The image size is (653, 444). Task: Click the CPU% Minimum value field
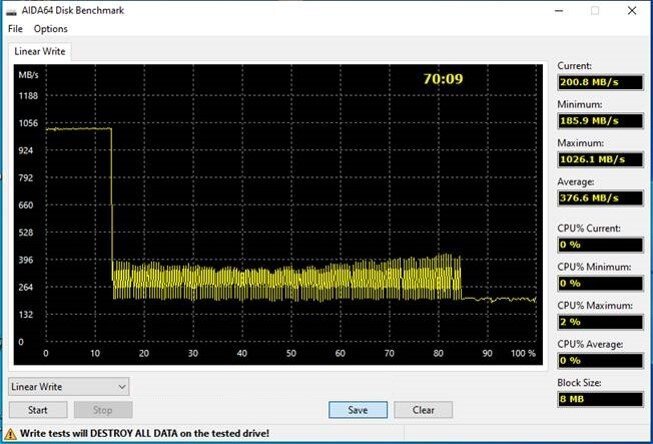600,283
